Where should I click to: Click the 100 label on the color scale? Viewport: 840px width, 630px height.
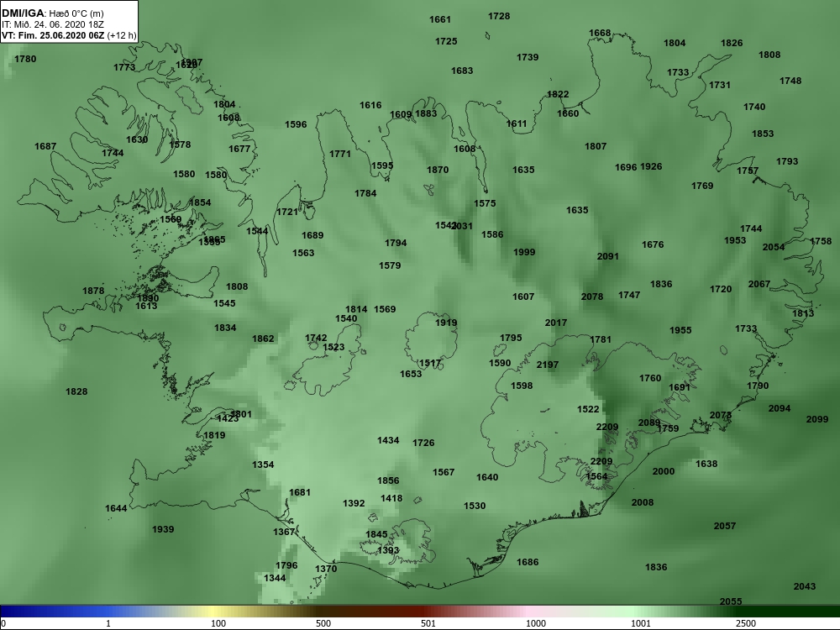coord(218,623)
